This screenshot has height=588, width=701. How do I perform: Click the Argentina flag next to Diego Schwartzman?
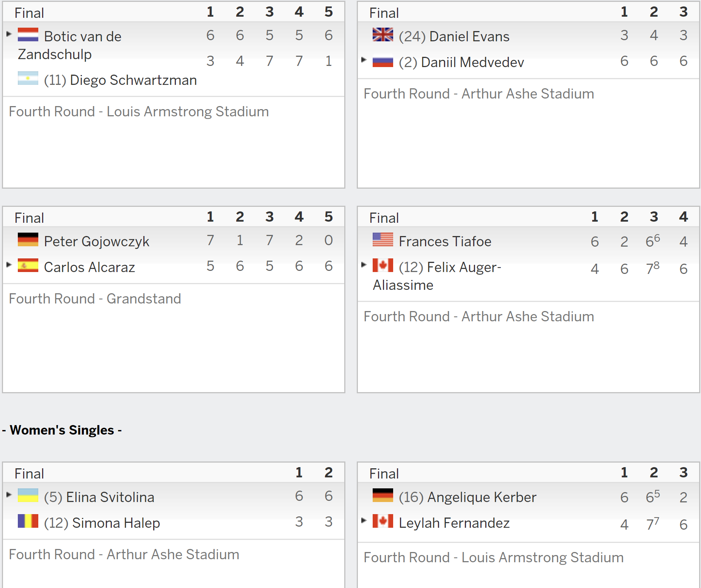coord(28,78)
